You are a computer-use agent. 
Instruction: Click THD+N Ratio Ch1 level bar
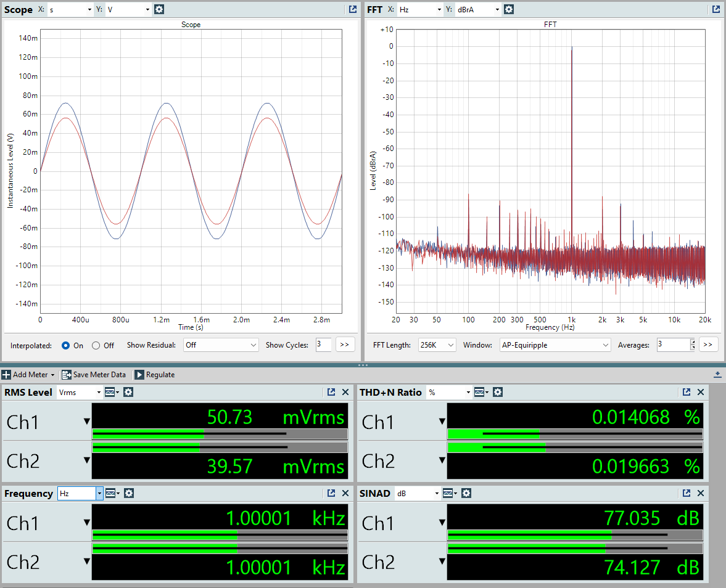[575, 434]
